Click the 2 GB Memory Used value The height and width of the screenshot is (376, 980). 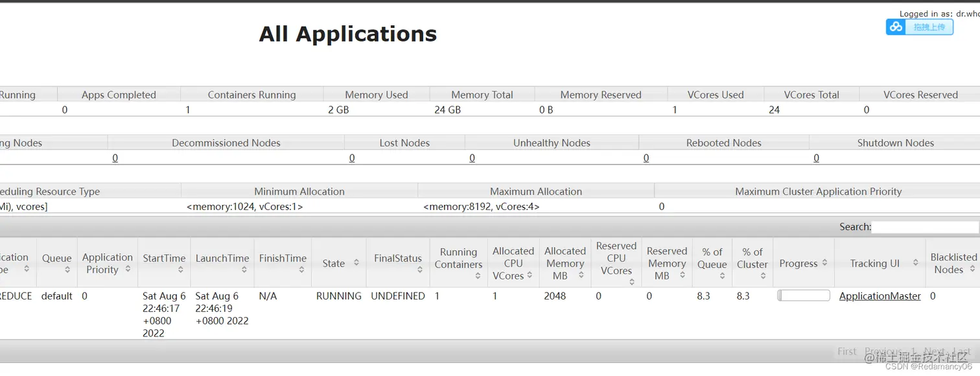[x=338, y=110]
